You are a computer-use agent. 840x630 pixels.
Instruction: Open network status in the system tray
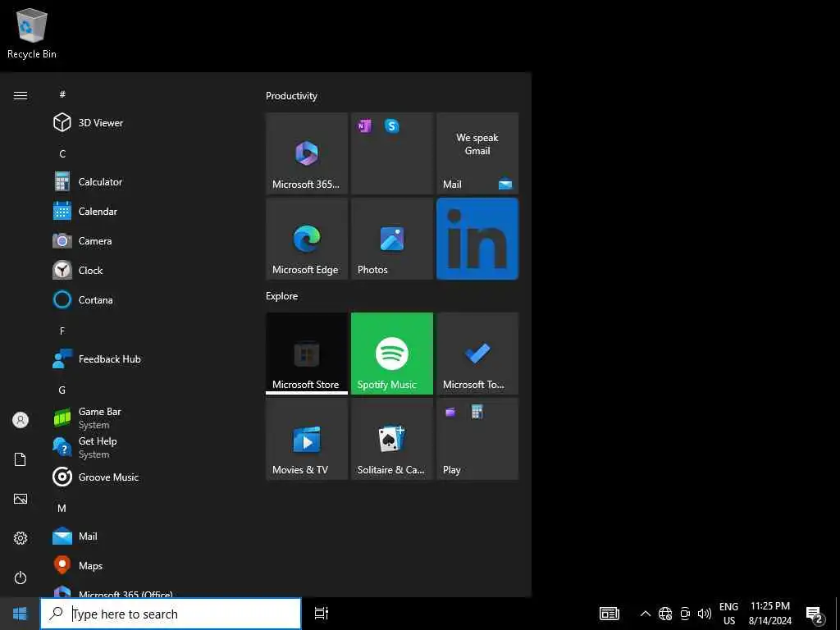click(x=665, y=614)
